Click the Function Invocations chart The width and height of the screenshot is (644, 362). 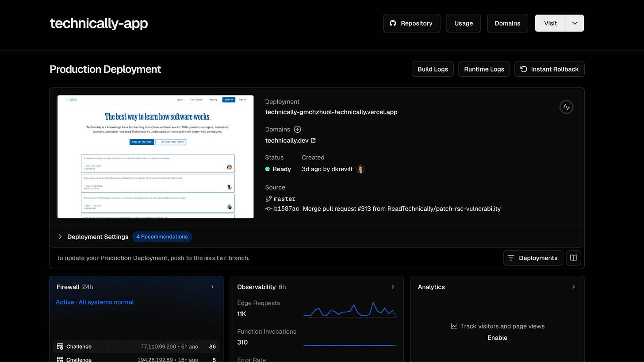click(350, 345)
